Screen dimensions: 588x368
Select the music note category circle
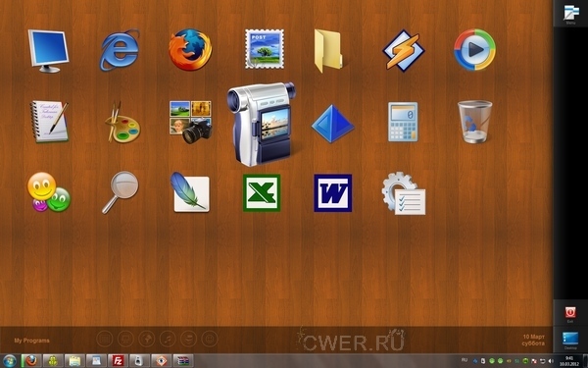[168, 339]
